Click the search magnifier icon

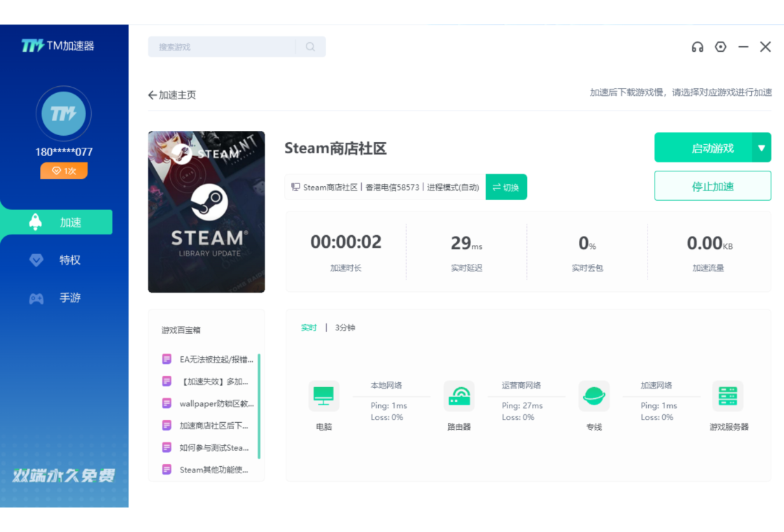pyautogui.click(x=311, y=47)
